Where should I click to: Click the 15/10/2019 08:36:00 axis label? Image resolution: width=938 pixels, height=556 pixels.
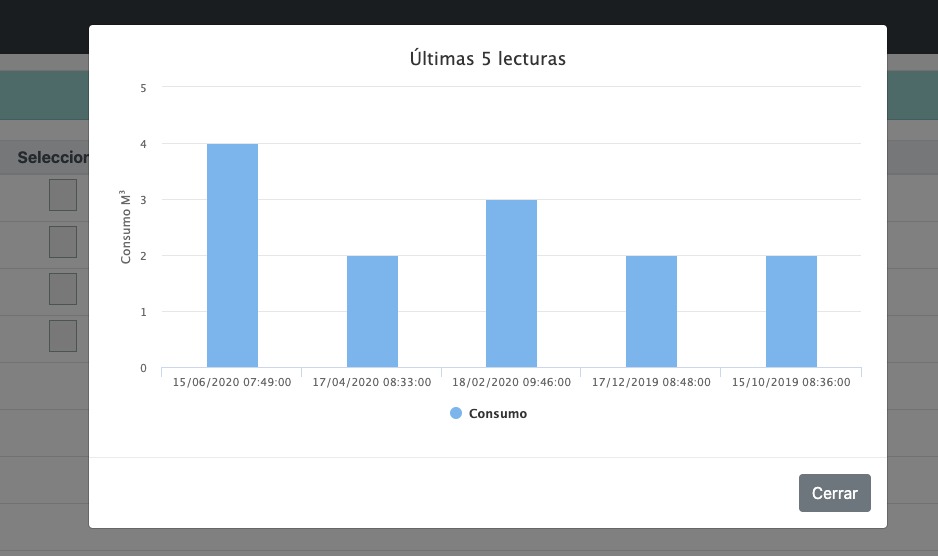tap(791, 382)
